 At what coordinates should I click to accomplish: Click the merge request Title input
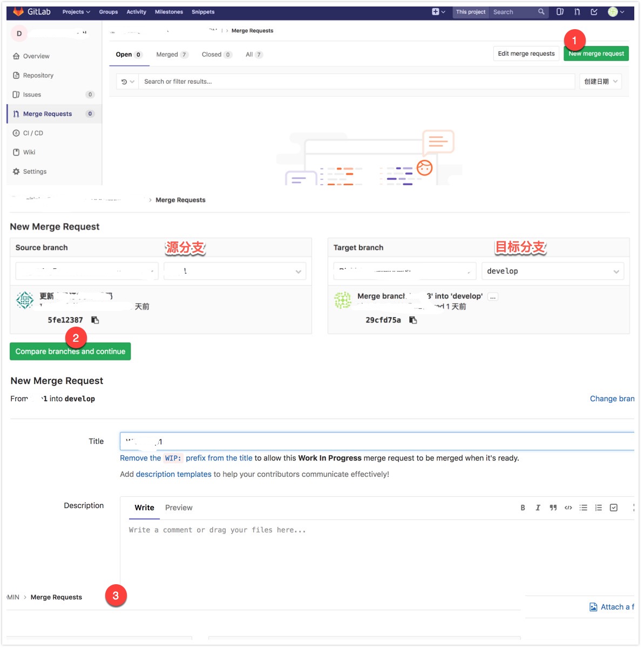pyautogui.click(x=377, y=441)
